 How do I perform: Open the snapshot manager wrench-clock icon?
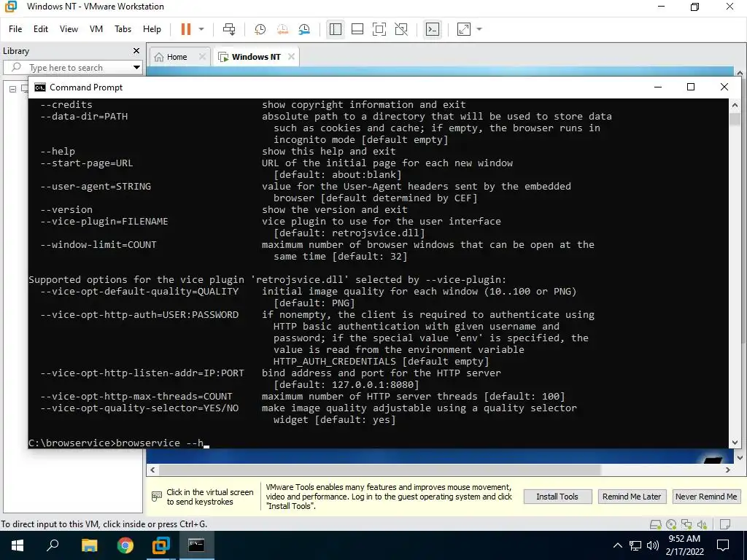[x=304, y=29]
